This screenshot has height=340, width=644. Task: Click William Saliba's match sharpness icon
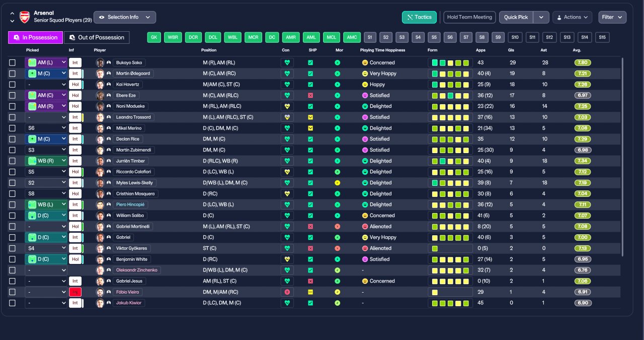tap(310, 216)
